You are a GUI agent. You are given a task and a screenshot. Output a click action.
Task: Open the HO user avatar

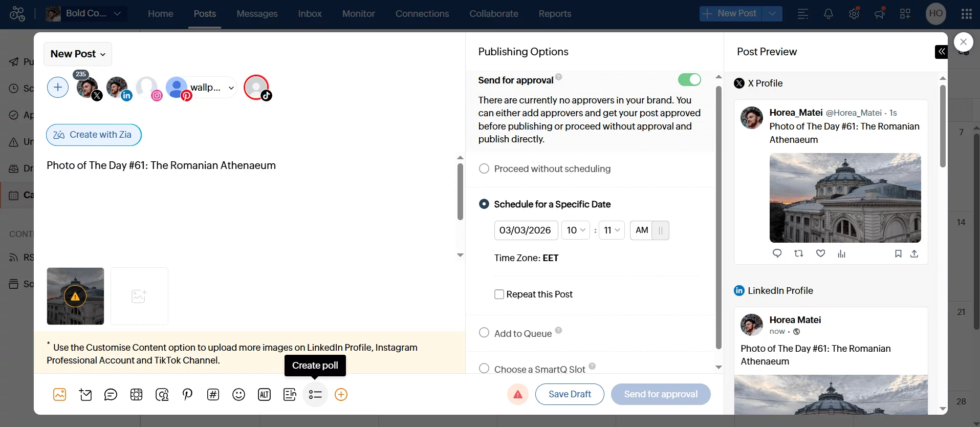(x=936, y=14)
